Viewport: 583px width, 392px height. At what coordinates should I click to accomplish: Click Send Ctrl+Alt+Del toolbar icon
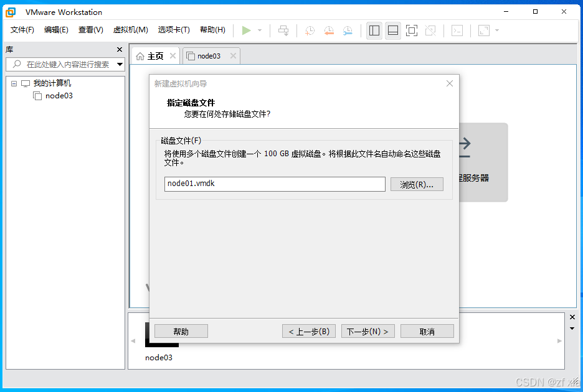click(x=283, y=30)
